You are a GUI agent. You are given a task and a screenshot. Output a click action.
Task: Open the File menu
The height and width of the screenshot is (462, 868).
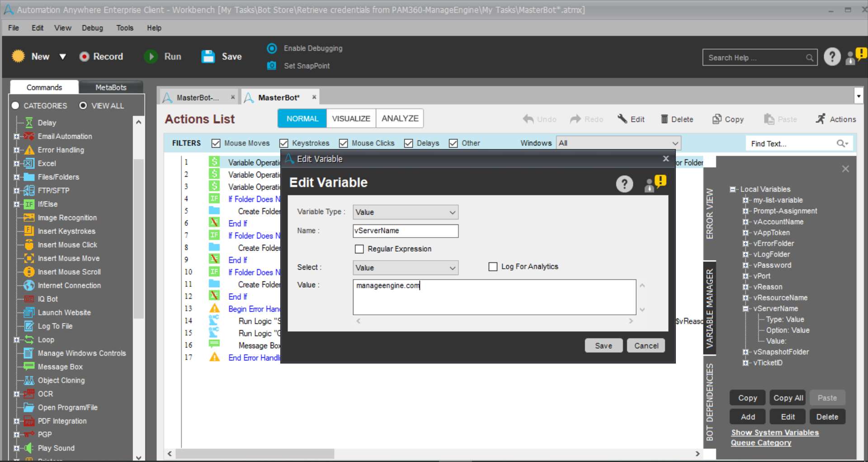(14, 28)
